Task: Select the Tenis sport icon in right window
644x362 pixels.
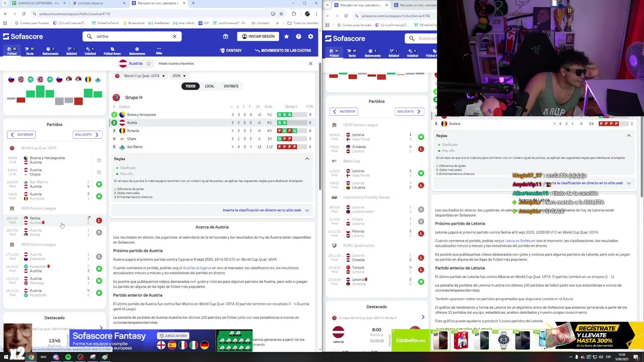Action: 352,53
